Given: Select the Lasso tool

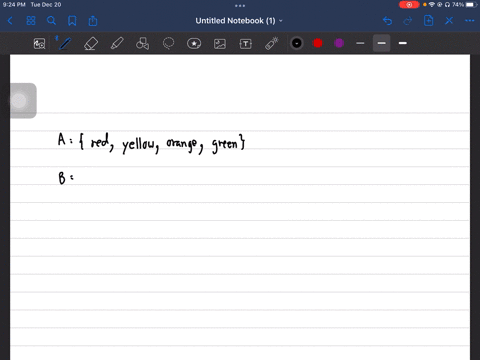Looking at the screenshot, I should (168, 43).
